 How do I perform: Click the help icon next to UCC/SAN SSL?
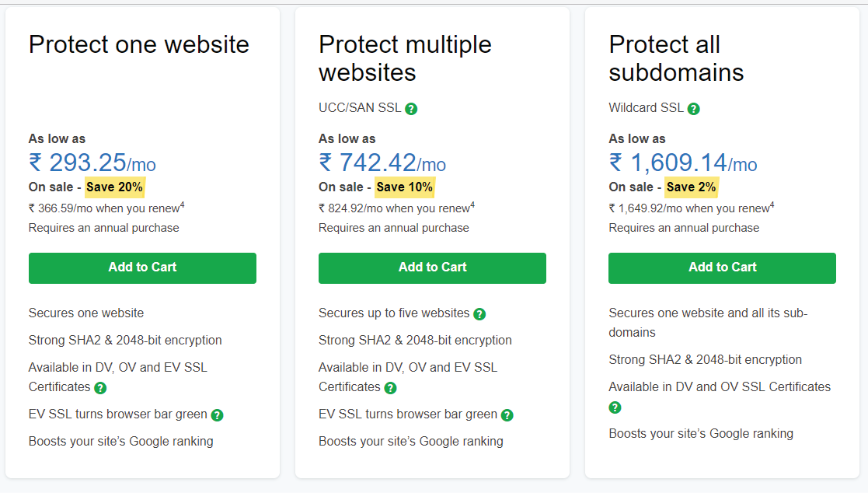(x=411, y=109)
